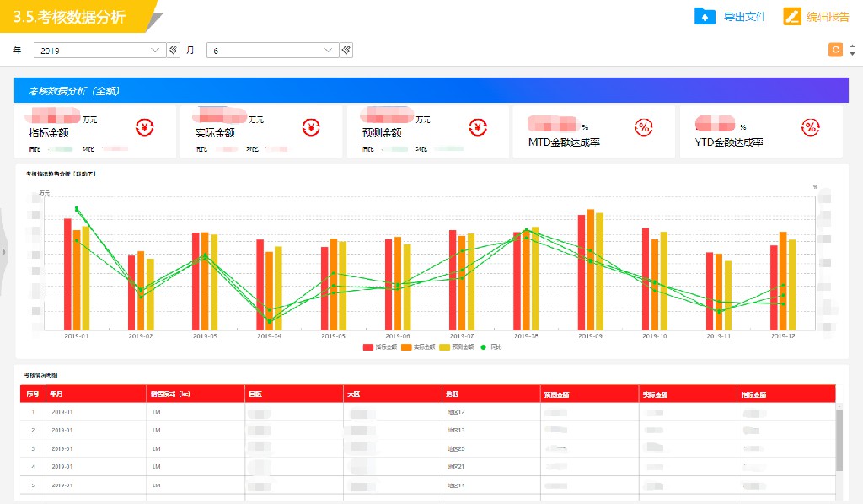The width and height of the screenshot is (863, 504).
Task: Click the small down arrow beside refresh
Action: coord(853,54)
